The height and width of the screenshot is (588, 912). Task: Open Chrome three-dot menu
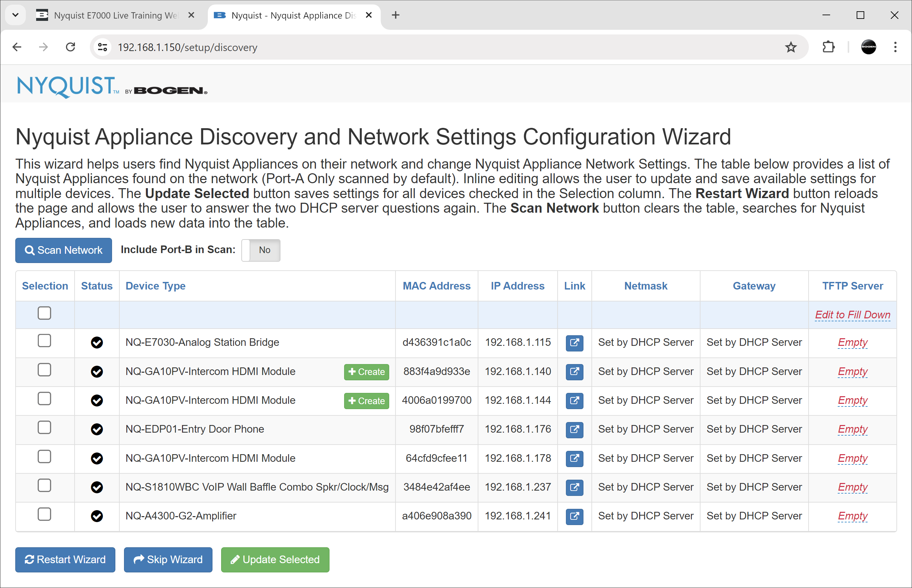895,47
